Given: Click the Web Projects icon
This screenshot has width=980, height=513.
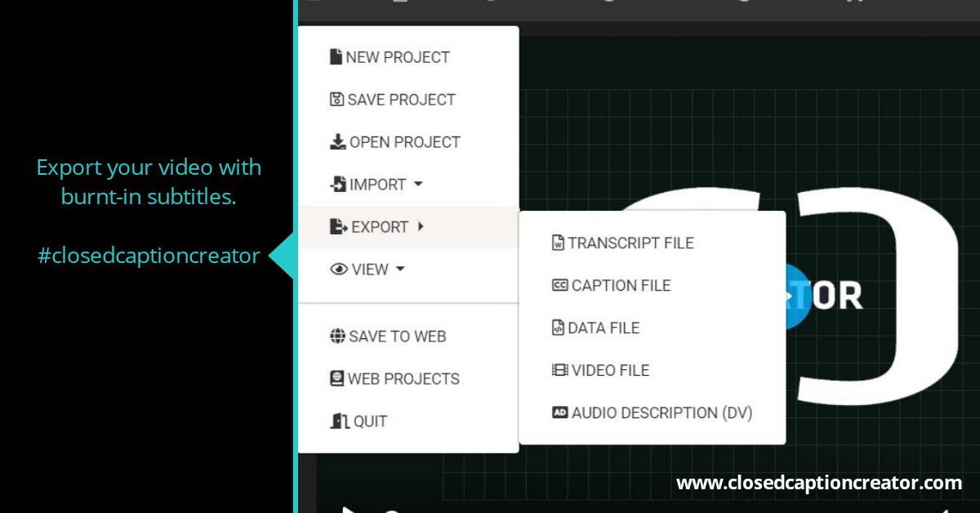Looking at the screenshot, I should point(336,379).
